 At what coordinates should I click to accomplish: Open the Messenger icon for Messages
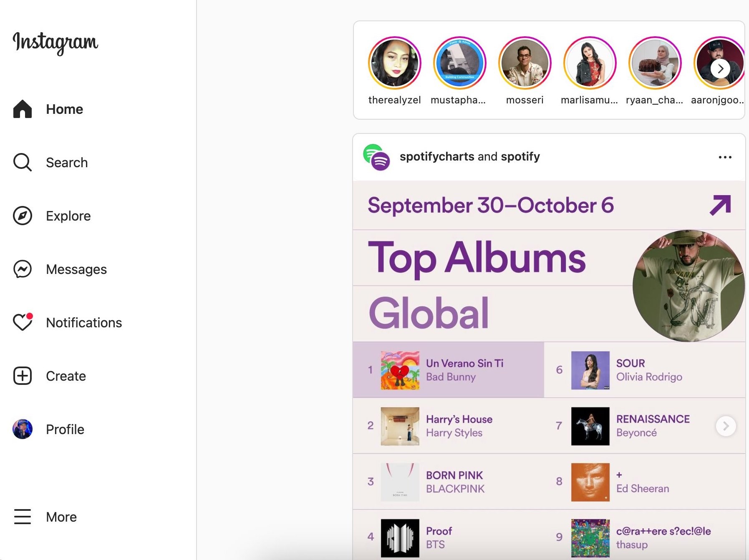(x=23, y=269)
